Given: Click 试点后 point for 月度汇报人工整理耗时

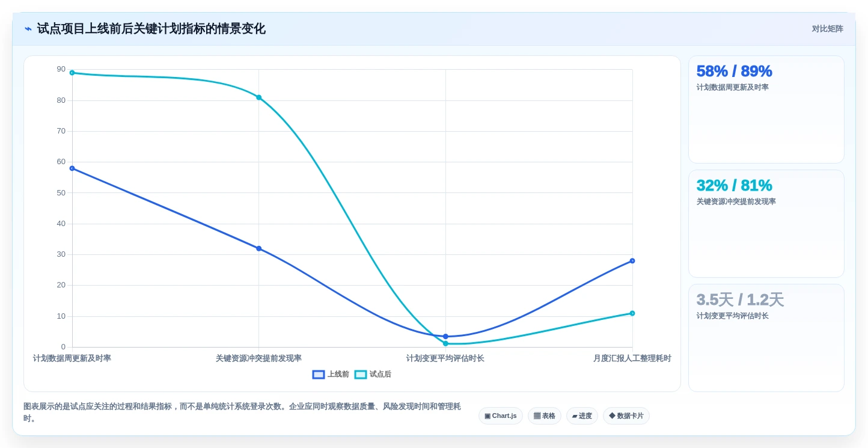Looking at the screenshot, I should [632, 313].
